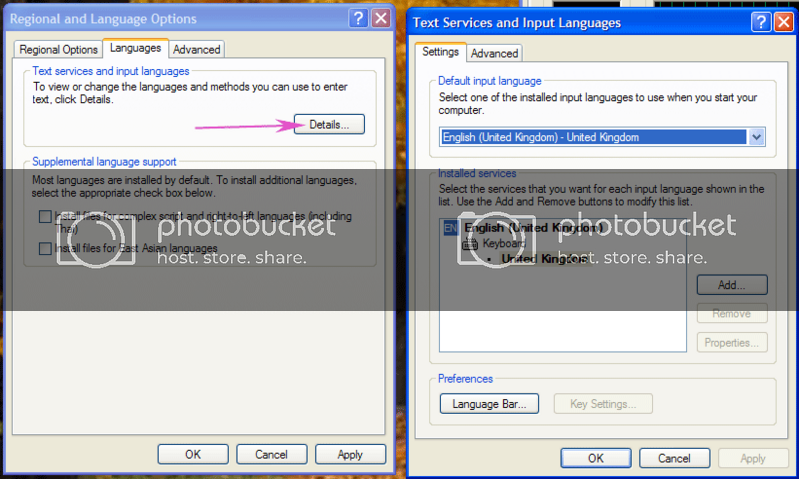Enable complex script and right-to-left languages checkbox
799x479 pixels.
(x=45, y=216)
